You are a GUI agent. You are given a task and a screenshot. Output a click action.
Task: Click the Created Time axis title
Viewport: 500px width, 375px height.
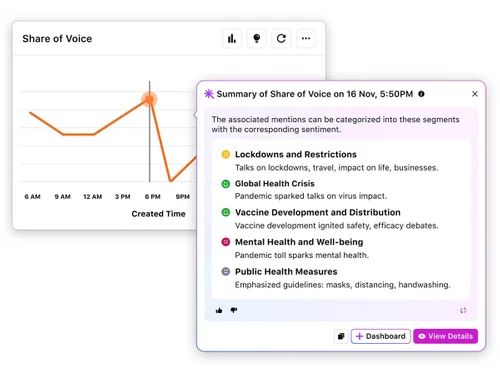tap(158, 214)
